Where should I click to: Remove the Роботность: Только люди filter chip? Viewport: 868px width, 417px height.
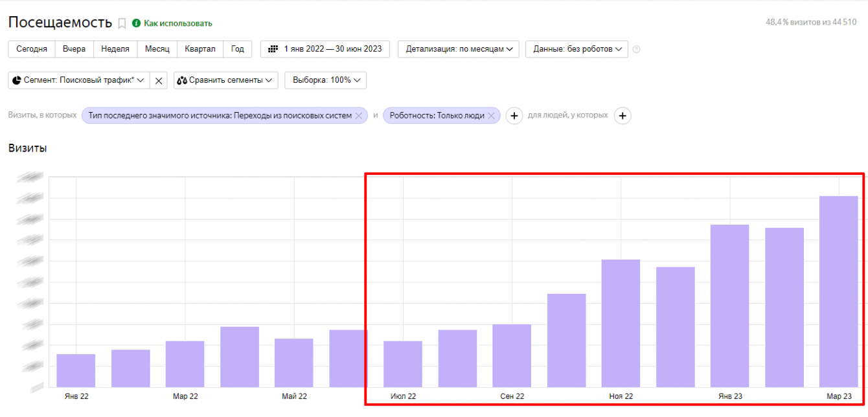click(x=491, y=116)
